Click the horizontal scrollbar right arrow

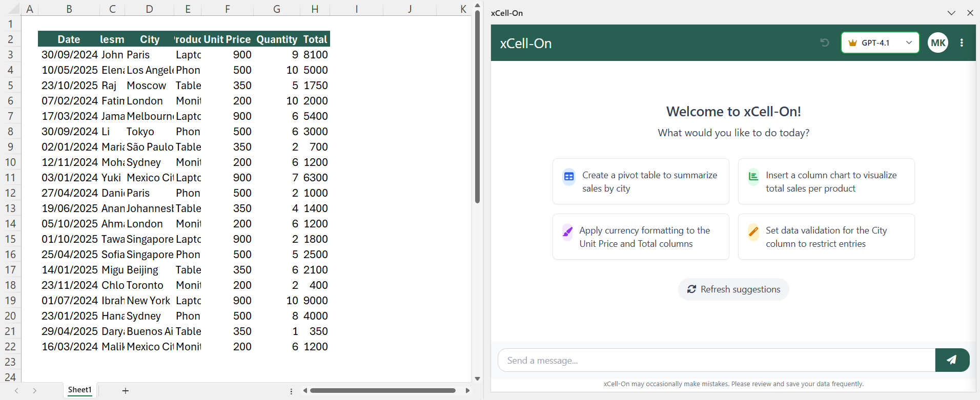click(467, 391)
